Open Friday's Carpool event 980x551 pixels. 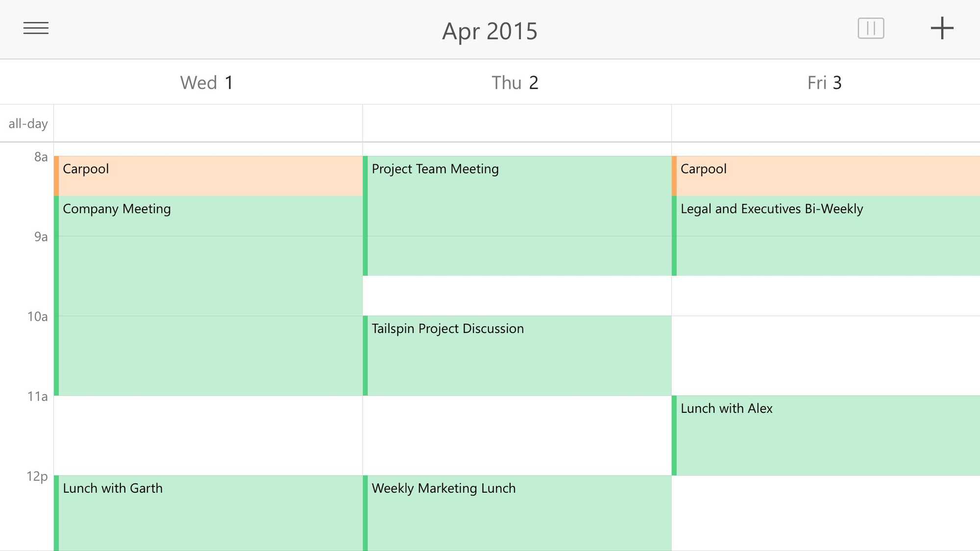click(826, 176)
